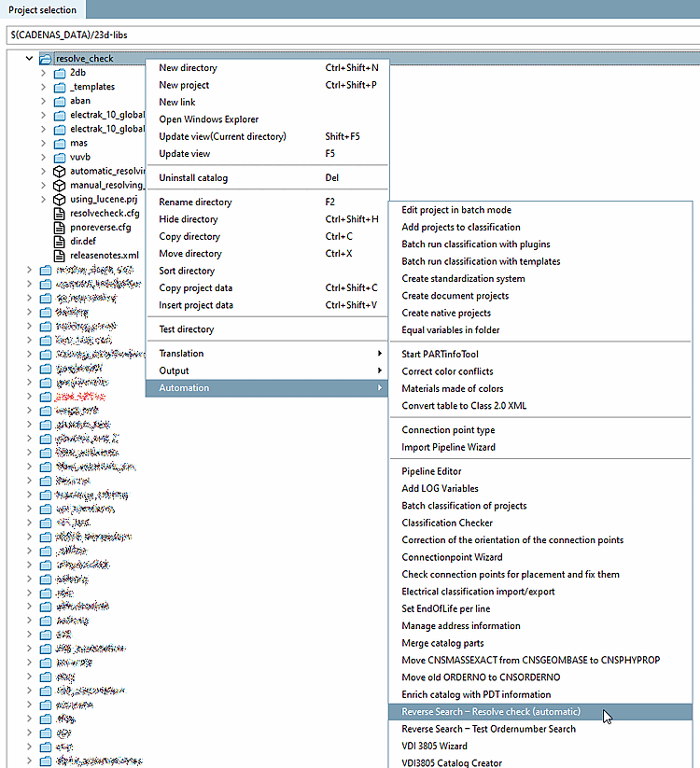The width and height of the screenshot is (700, 768).
Task: Open the Translation submenu
Action: (x=267, y=354)
